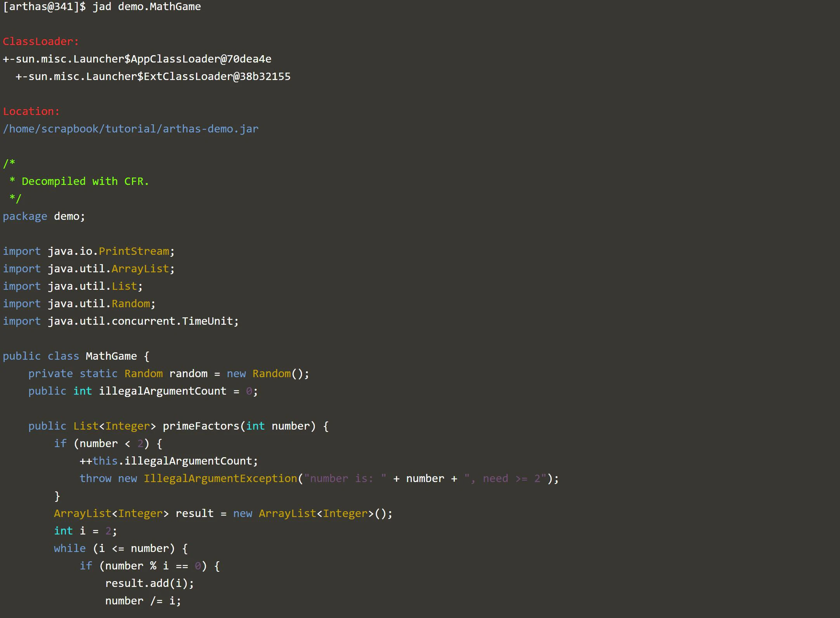The height and width of the screenshot is (618, 840).
Task: Click the while loop keyword
Action: [69, 548]
